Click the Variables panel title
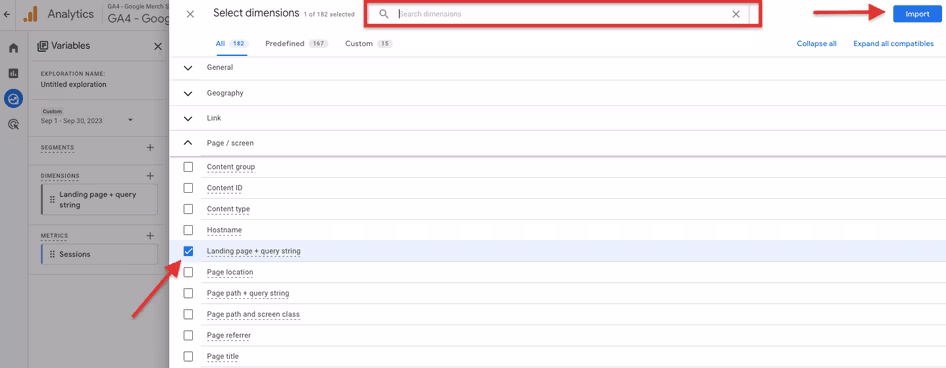 pos(71,46)
